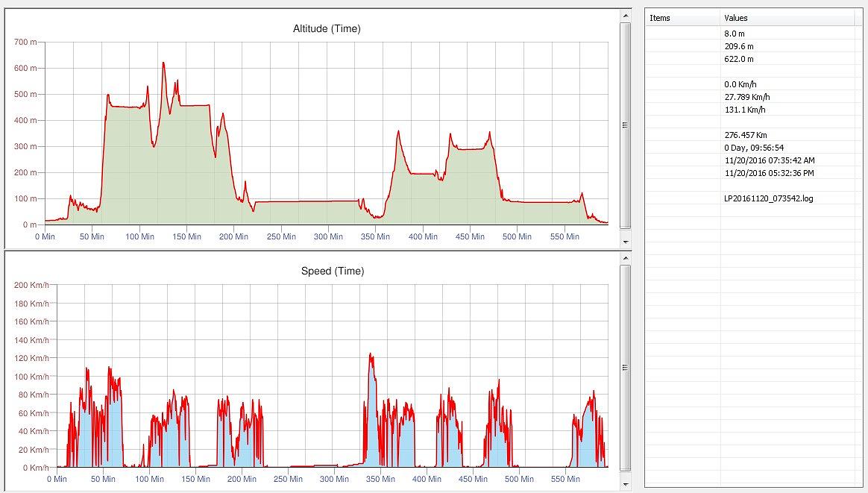Click the 160 Km/h speed axis label

[31, 322]
